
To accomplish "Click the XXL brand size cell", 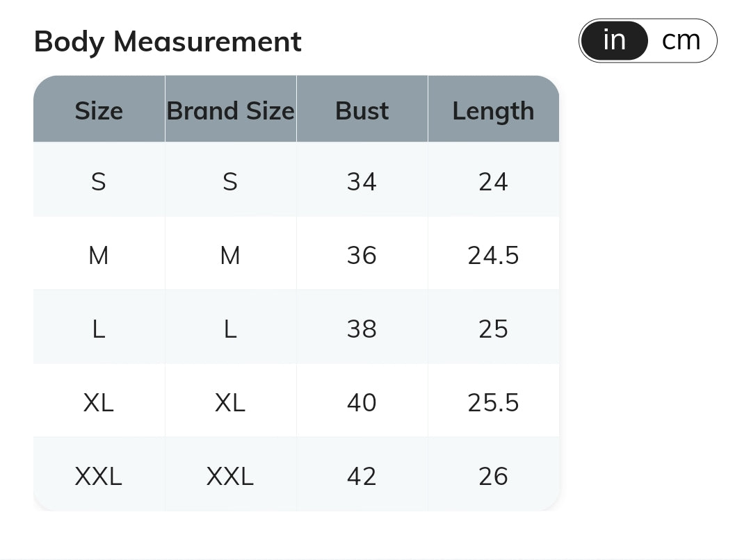I will coord(230,477).
